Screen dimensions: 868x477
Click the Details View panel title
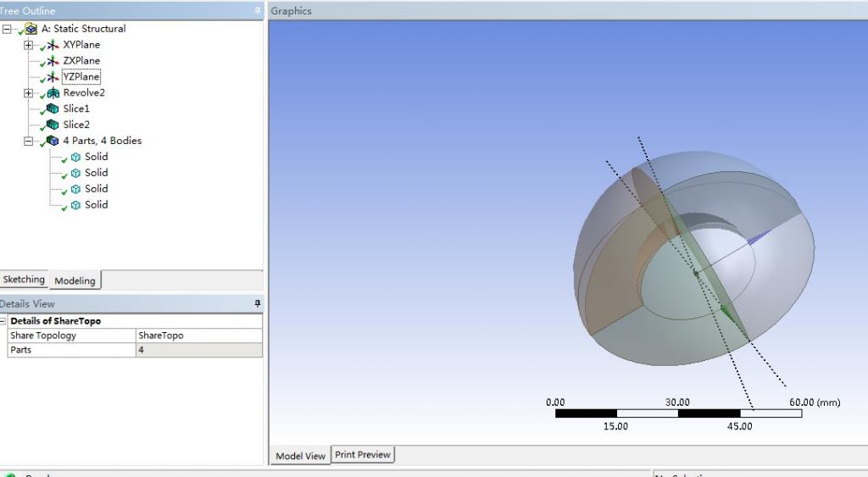27,304
